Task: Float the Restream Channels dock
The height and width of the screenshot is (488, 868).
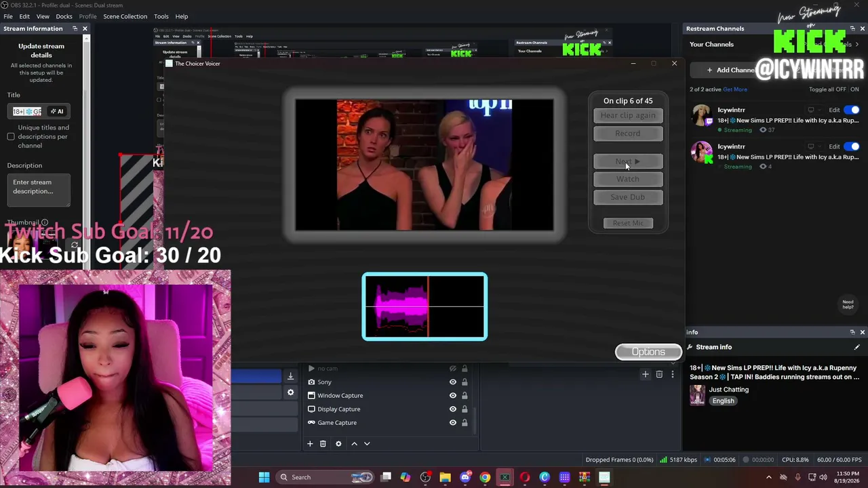Action: pos(852,28)
